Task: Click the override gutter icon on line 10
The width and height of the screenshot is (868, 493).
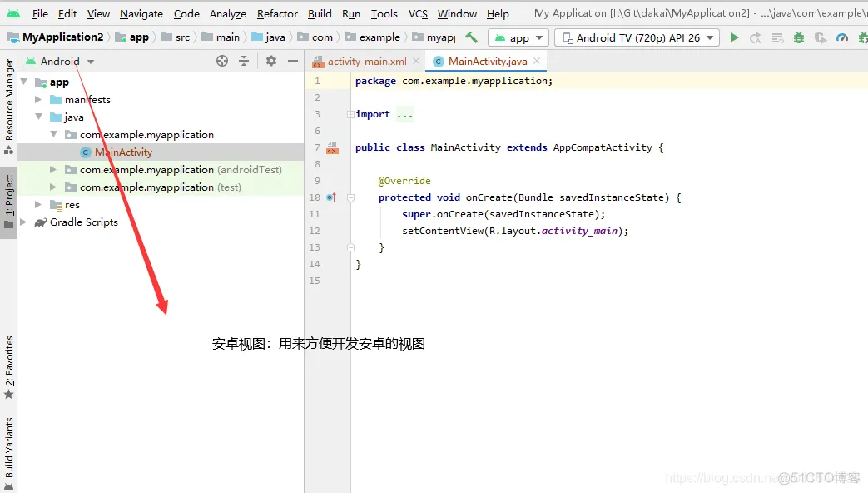Action: point(331,197)
